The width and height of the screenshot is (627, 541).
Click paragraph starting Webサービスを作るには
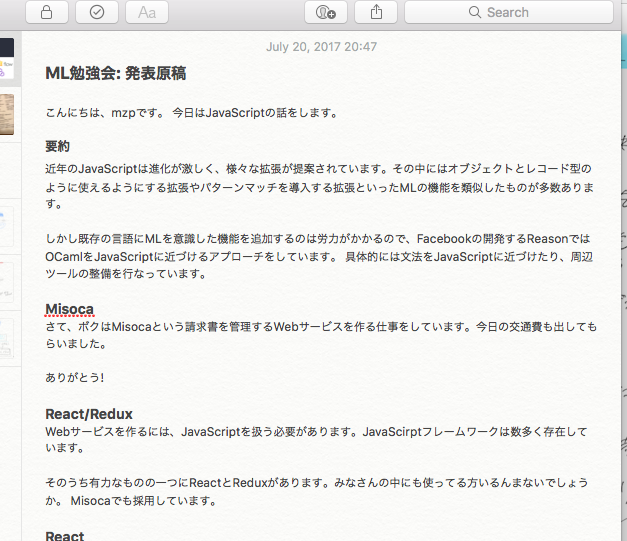point(316,439)
